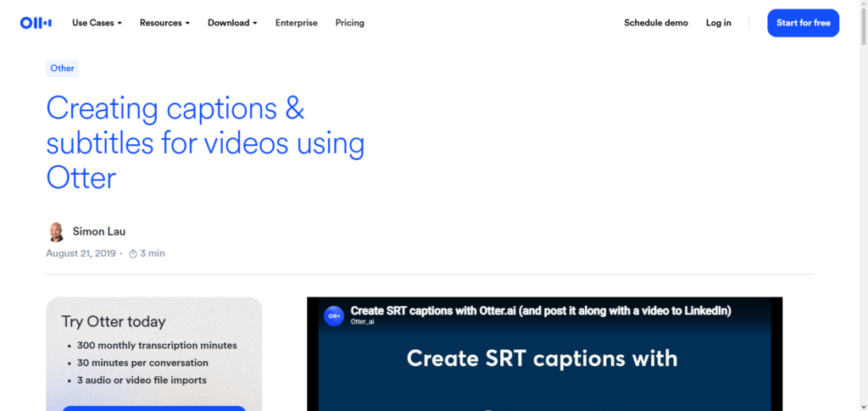Click the page vertical scrollbar thumb

[863, 25]
